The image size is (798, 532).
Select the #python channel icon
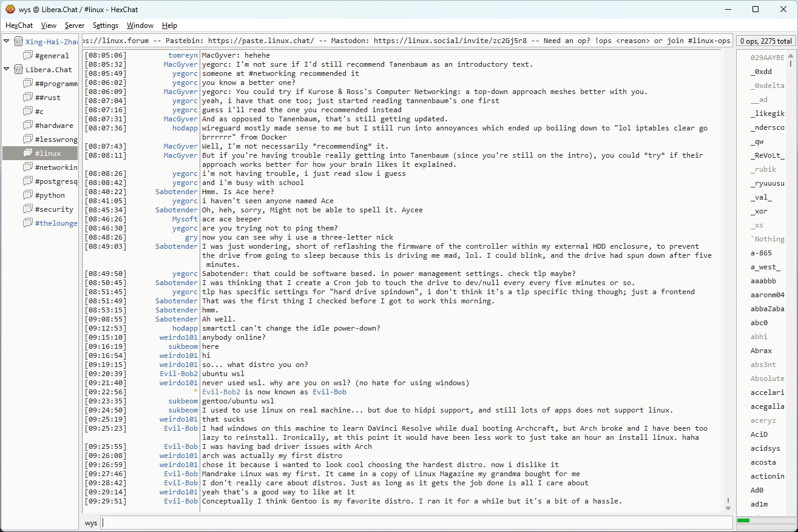28,195
